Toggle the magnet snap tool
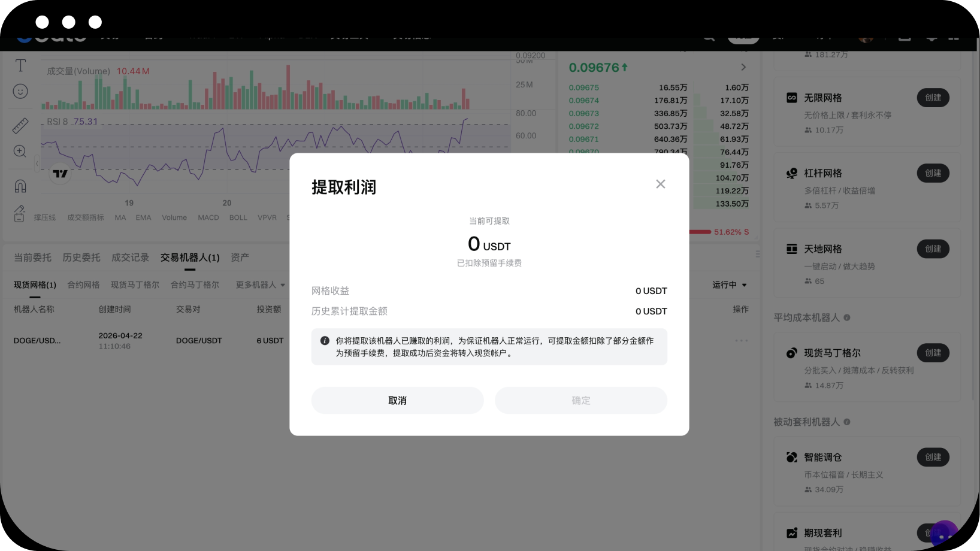 tap(20, 186)
